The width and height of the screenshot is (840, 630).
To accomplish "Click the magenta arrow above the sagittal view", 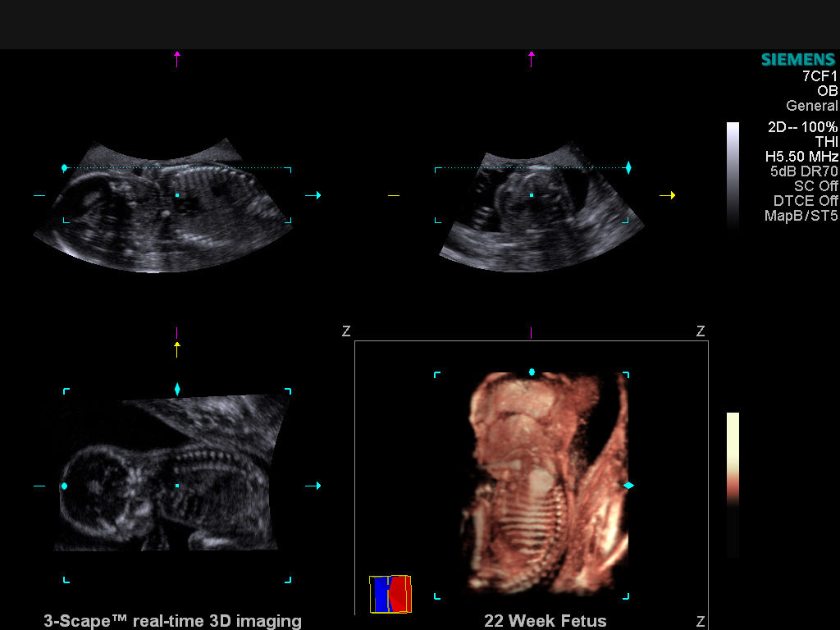I will coord(177,58).
